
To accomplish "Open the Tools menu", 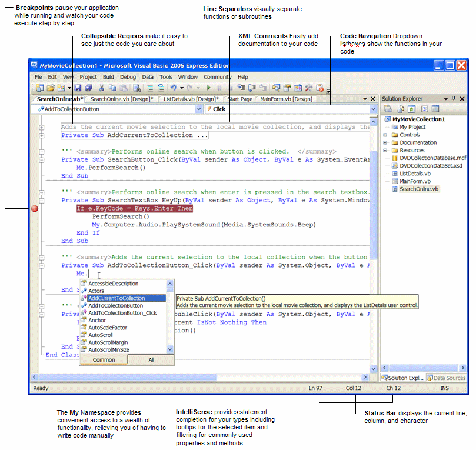I will point(166,77).
